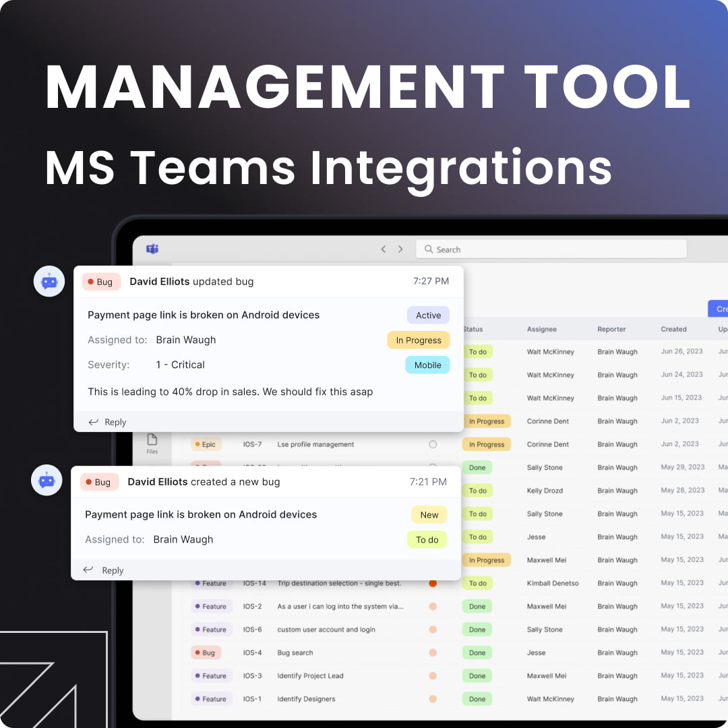Open the To do status selector for Walt McKinney
The image size is (728, 728).
[x=477, y=351]
